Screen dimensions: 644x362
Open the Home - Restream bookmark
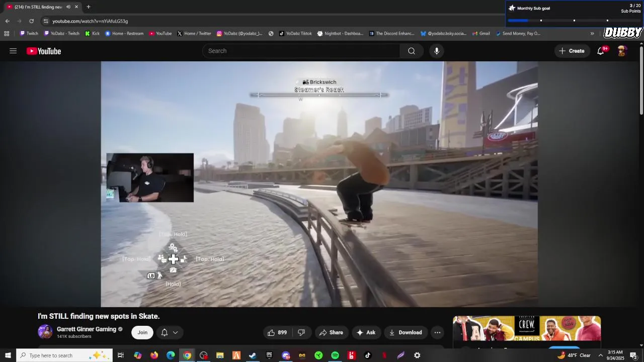coord(124,34)
